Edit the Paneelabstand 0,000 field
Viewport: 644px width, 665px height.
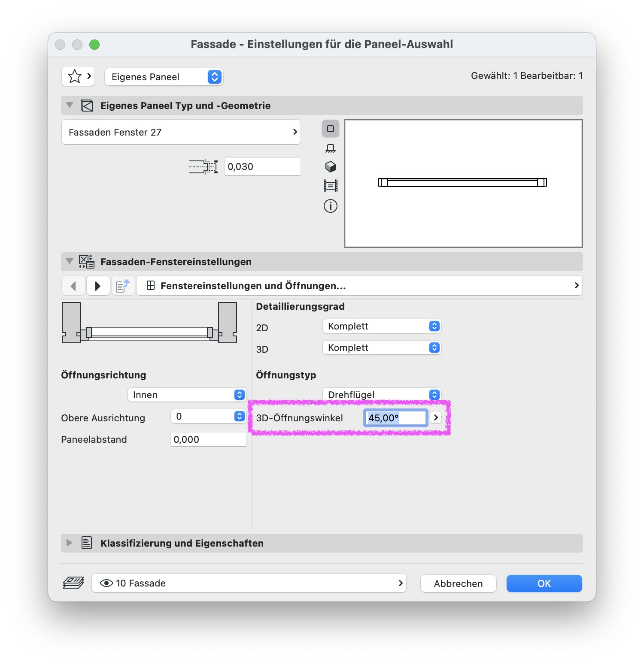(209, 439)
